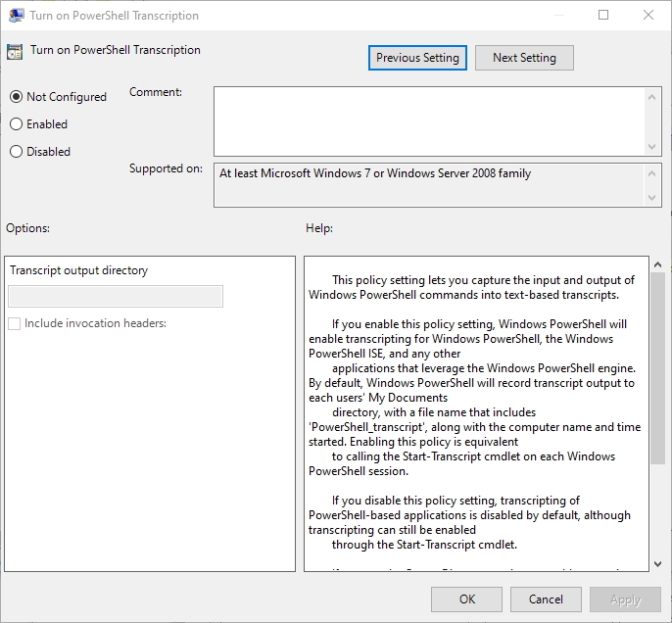Maximize the policy window
The image size is (672, 623).
[x=603, y=16]
